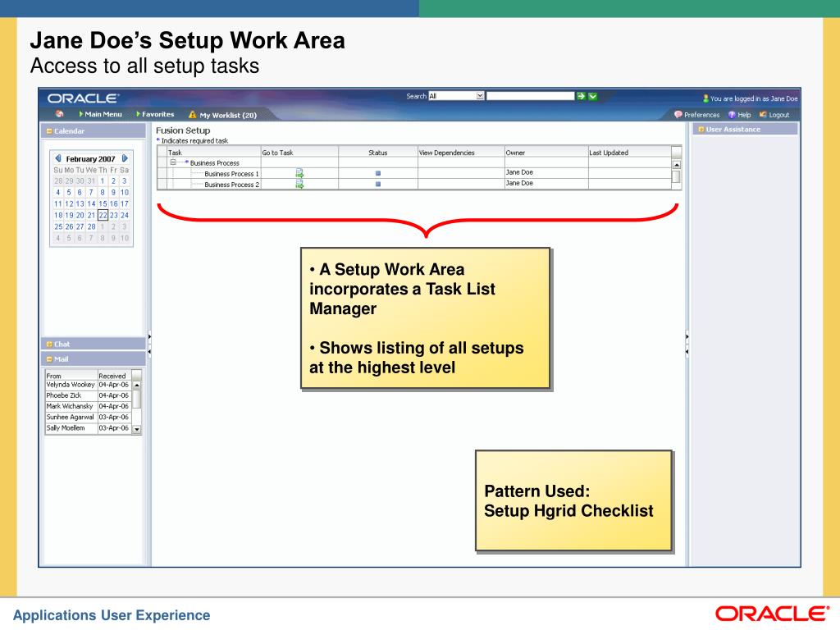Click the logged-in user icon for Jane Doe
Viewport: 840px width, 630px height.
[705, 98]
